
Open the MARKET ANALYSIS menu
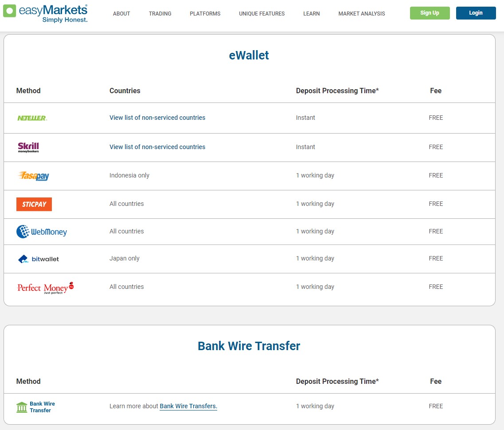(362, 13)
